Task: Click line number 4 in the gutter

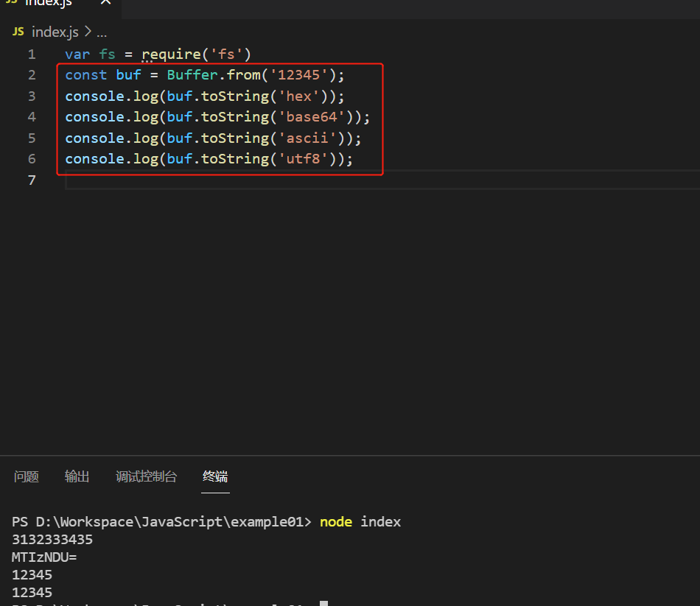Action: click(x=32, y=117)
